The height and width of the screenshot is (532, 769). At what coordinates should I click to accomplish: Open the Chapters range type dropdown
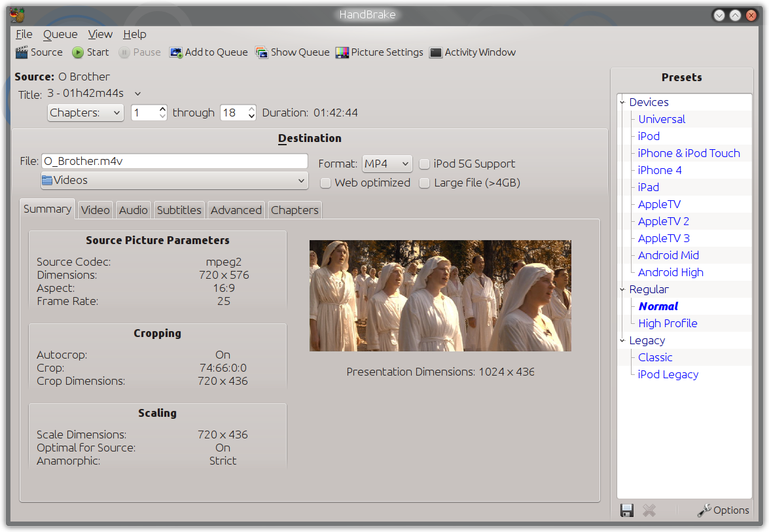click(86, 113)
